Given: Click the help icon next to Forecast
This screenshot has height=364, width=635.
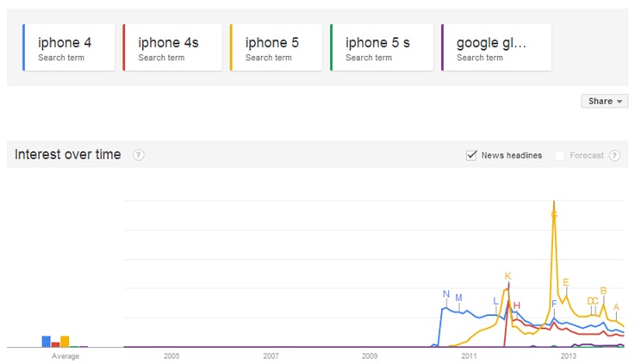Looking at the screenshot, I should coord(614,155).
